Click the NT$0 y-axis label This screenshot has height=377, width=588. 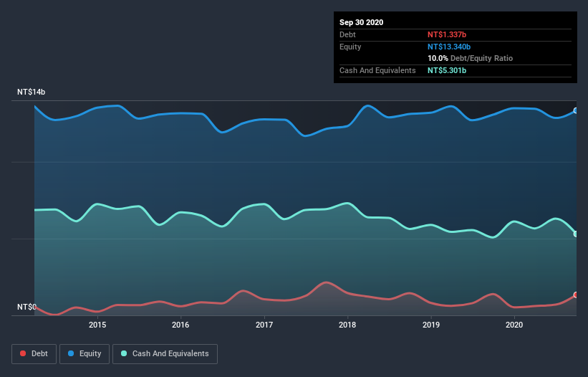pyautogui.click(x=26, y=307)
